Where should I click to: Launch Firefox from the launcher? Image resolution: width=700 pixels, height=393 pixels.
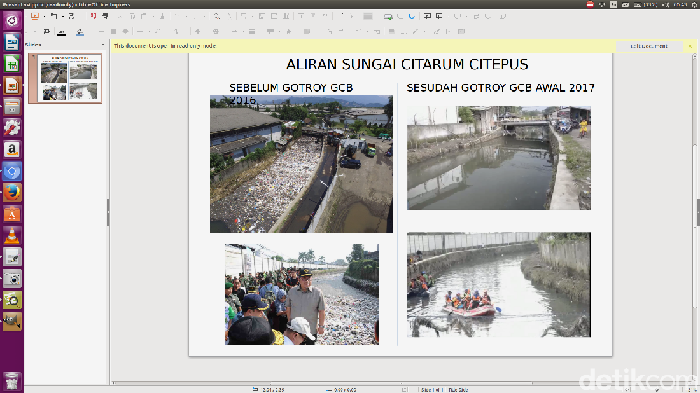click(12, 193)
